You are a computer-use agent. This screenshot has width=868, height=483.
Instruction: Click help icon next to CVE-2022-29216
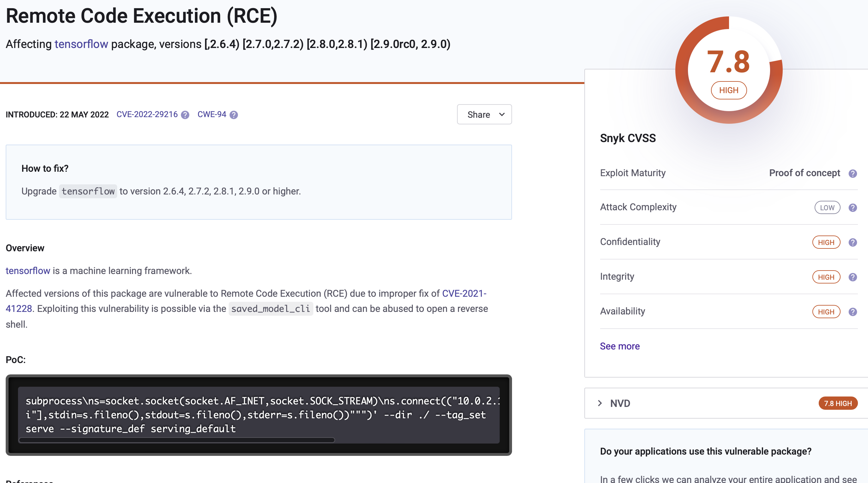tap(185, 115)
